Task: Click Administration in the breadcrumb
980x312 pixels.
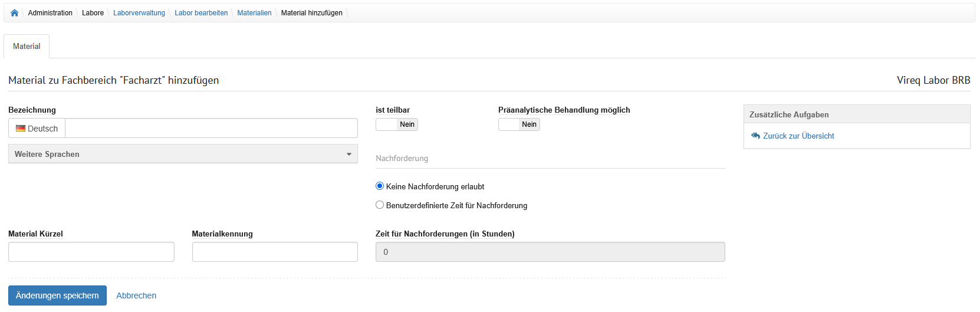Action: pos(50,13)
